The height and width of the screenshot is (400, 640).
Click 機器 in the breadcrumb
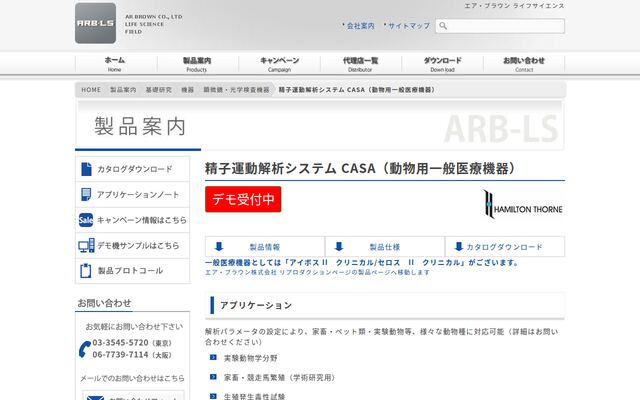[188, 90]
